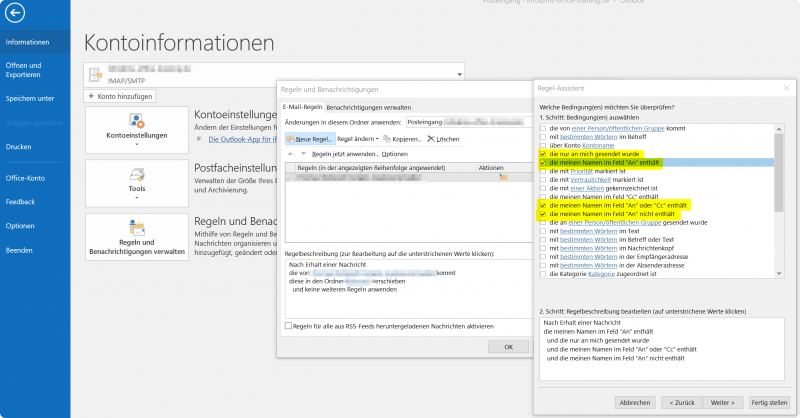Click the Kategorie link

click(x=601, y=274)
